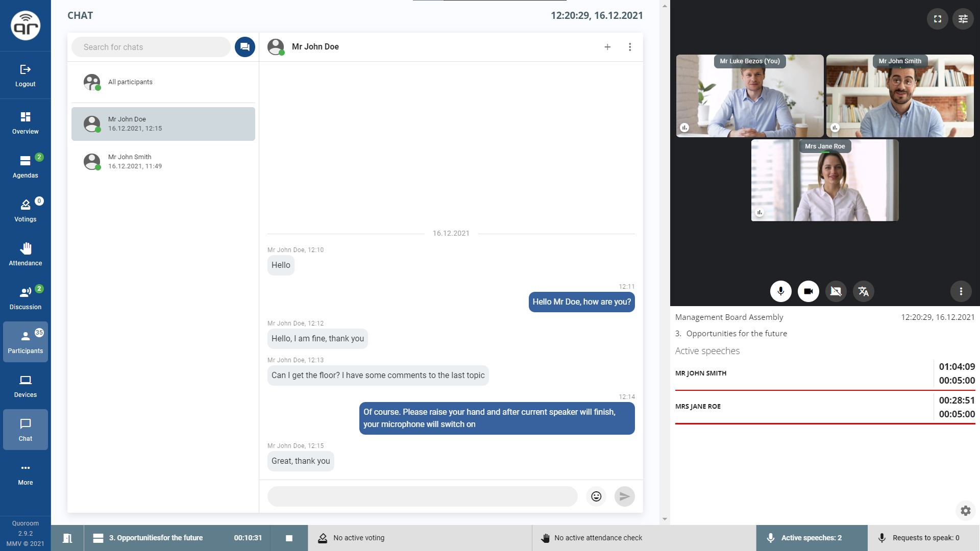Image resolution: width=980 pixels, height=551 pixels.
Task: Go to Discussion in sidebar
Action: (26, 298)
